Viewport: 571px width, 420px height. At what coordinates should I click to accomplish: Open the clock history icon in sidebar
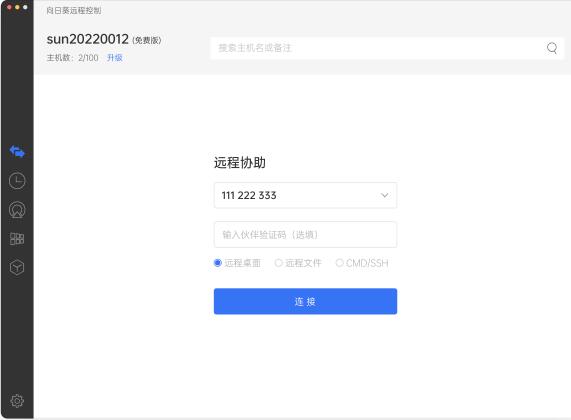[17, 181]
